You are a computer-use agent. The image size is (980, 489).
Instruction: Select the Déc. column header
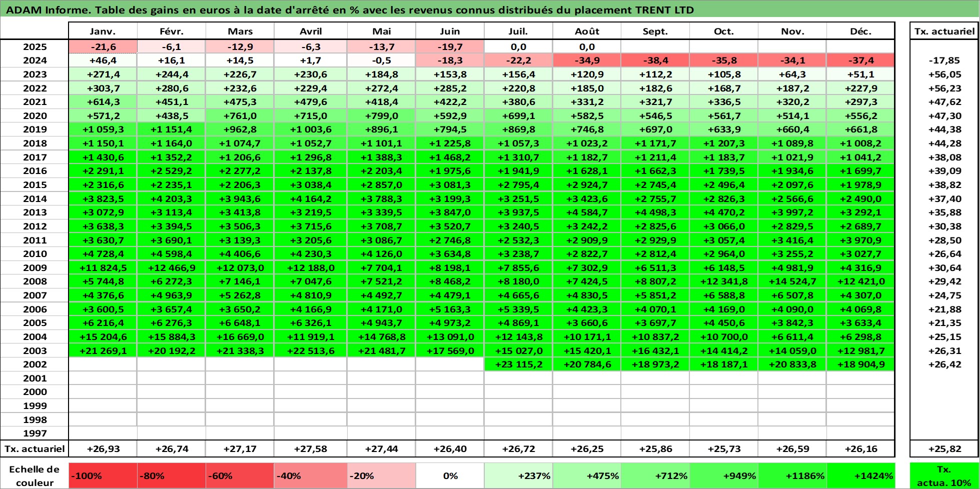tap(860, 31)
